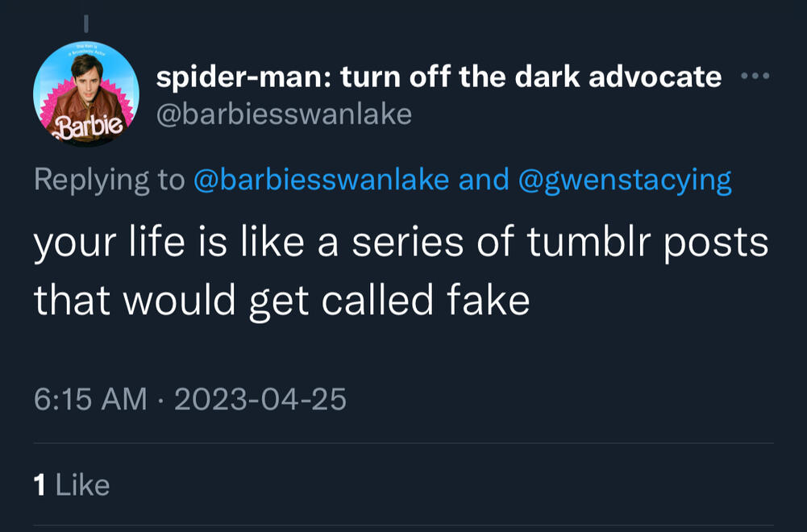Open the blue @barbiesswanlake mention in reply line
The width and height of the screenshot is (807, 532).
coord(322,180)
